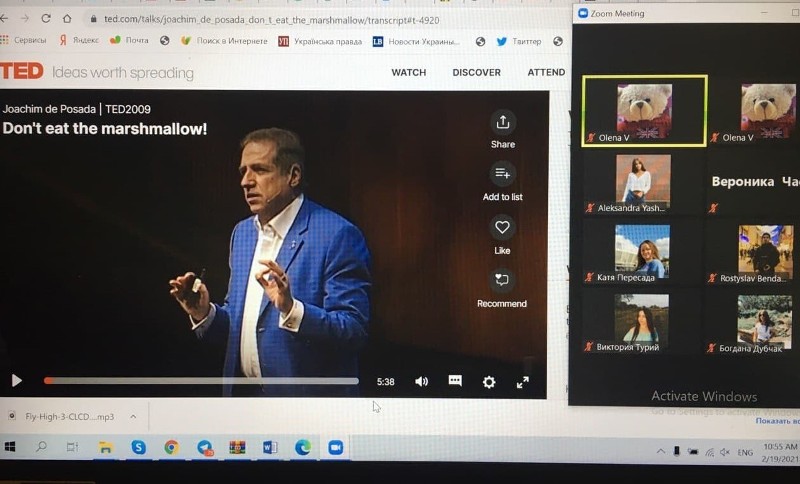
Task: Open the Почта bookmark
Action: pyautogui.click(x=130, y=40)
